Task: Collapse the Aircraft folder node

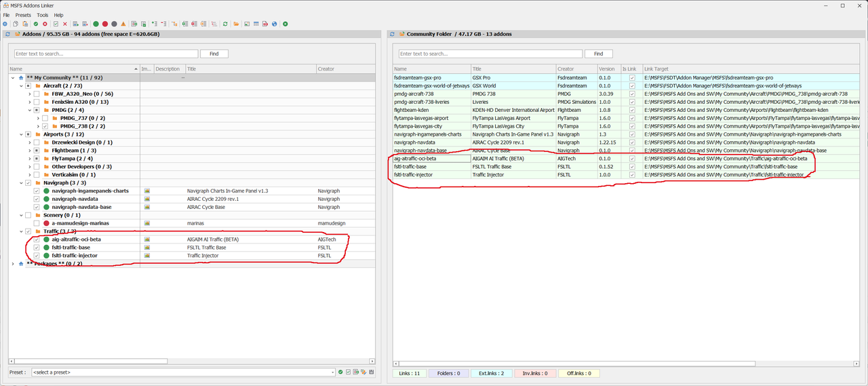Action: pos(21,86)
